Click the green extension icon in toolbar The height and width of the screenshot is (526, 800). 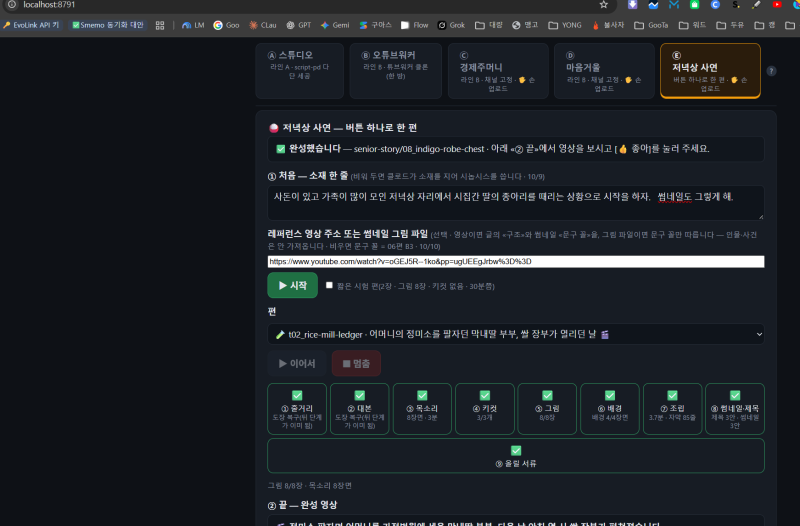tap(694, 5)
